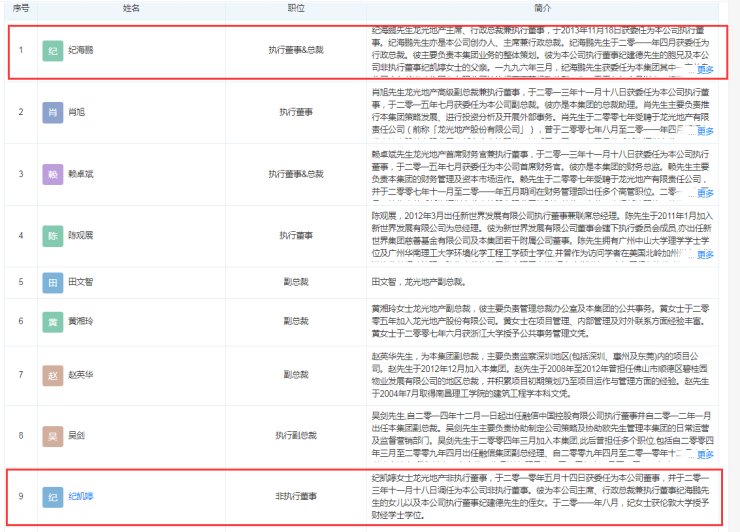Select the name 吴剑
This screenshot has height=532, width=740.
coord(76,435)
